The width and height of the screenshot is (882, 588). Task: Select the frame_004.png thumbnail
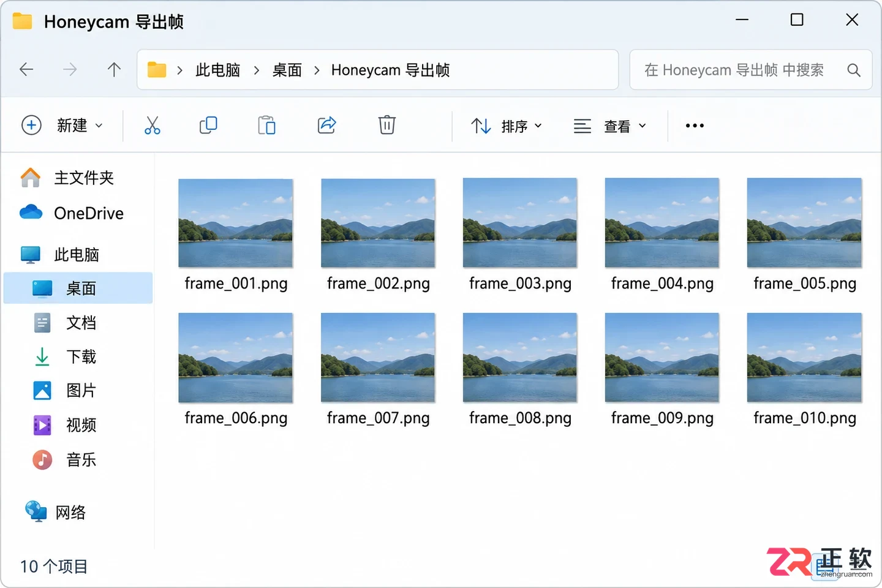tap(662, 223)
